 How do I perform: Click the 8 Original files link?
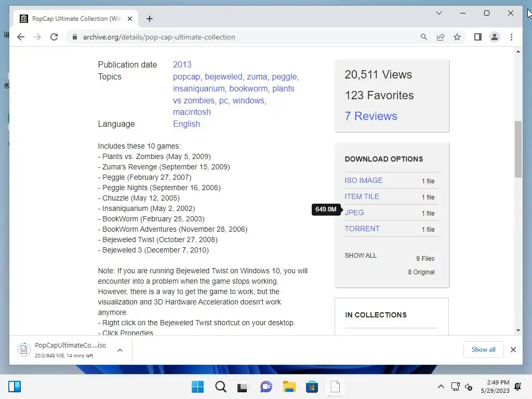[421, 272]
